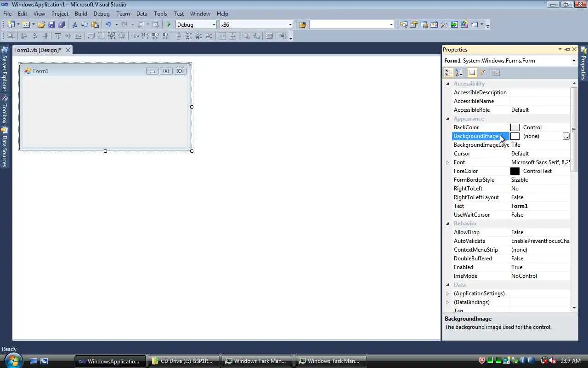The width and height of the screenshot is (588, 368).
Task: Open Property Pages icon in Properties panel
Action: [x=495, y=73]
